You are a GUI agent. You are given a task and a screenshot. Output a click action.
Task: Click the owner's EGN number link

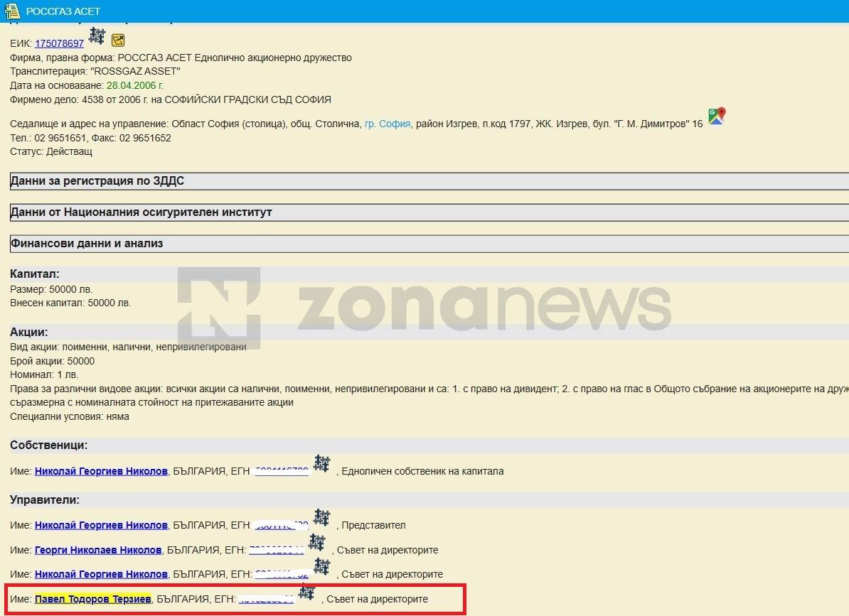[282, 471]
